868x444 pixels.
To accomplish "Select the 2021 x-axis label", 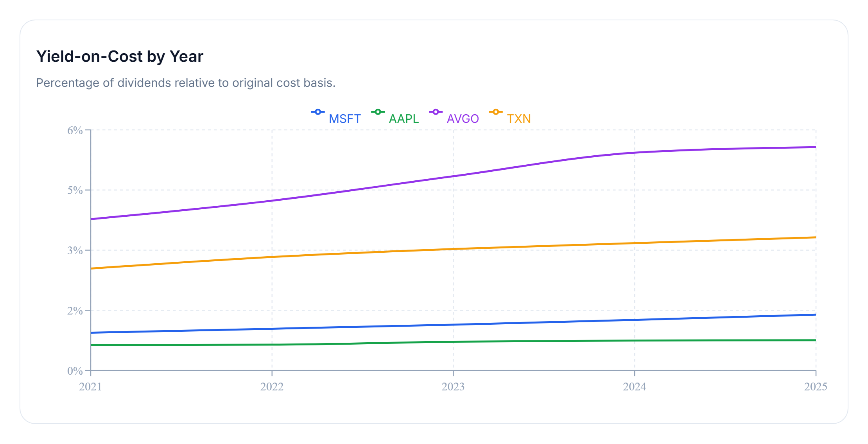I will point(90,386).
